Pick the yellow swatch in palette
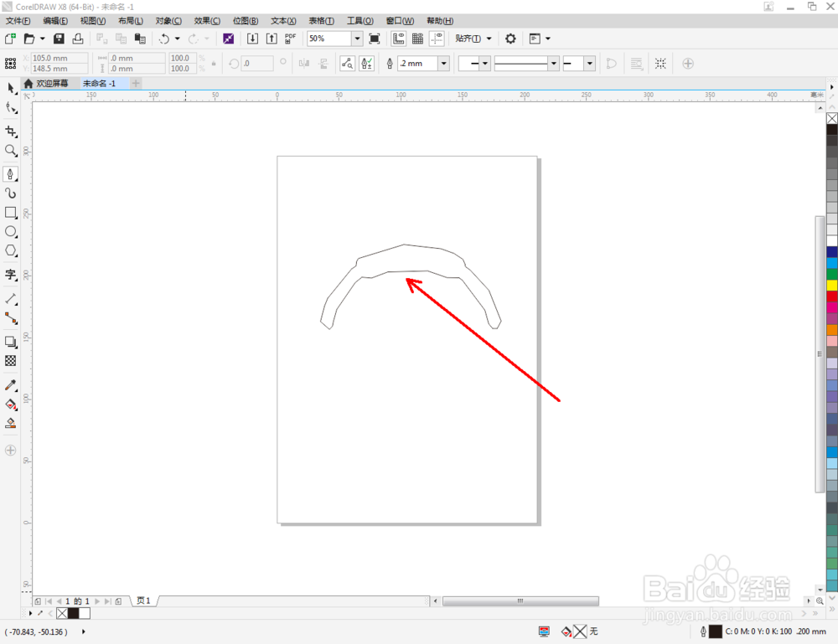The width and height of the screenshot is (838, 644). pos(832,286)
